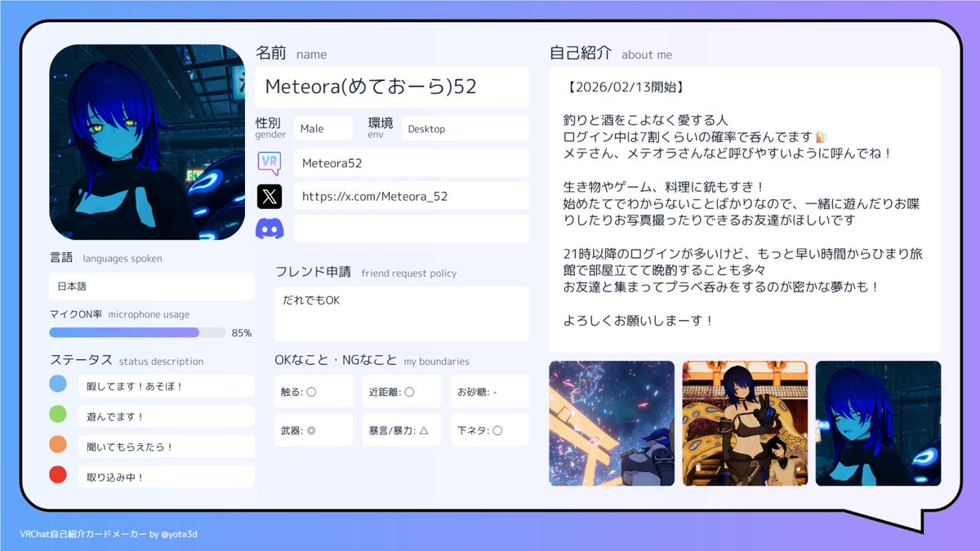980x551 pixels.
Task: Click the large avatar profile picture
Action: (x=147, y=142)
